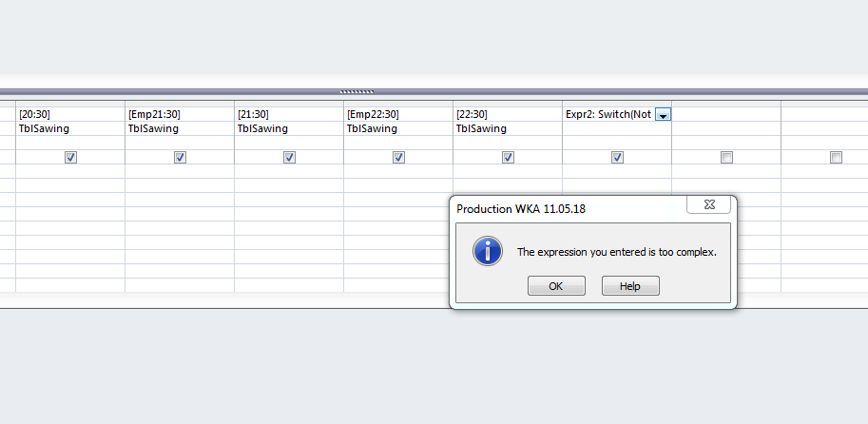Click the dotted splitter grip handle

[x=357, y=91]
